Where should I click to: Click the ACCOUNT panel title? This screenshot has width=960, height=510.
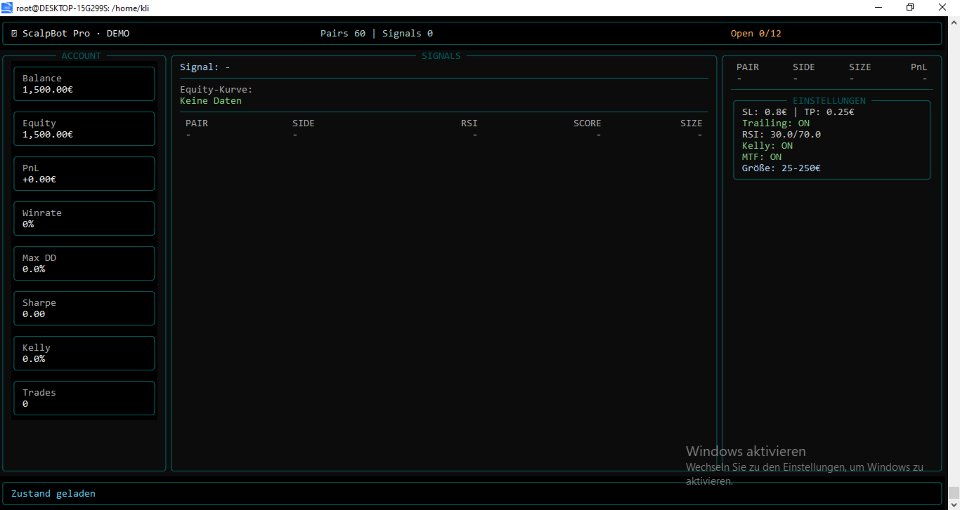coord(81,56)
